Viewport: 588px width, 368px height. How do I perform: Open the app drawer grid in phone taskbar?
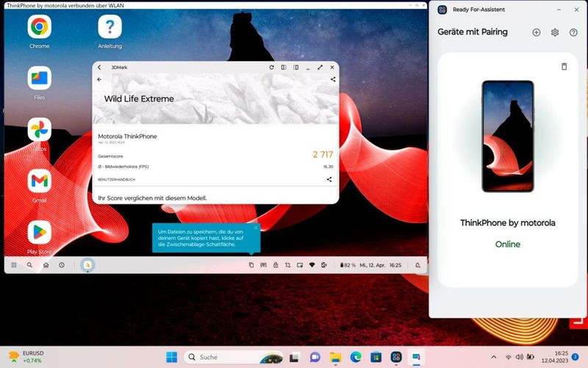pyautogui.click(x=14, y=265)
